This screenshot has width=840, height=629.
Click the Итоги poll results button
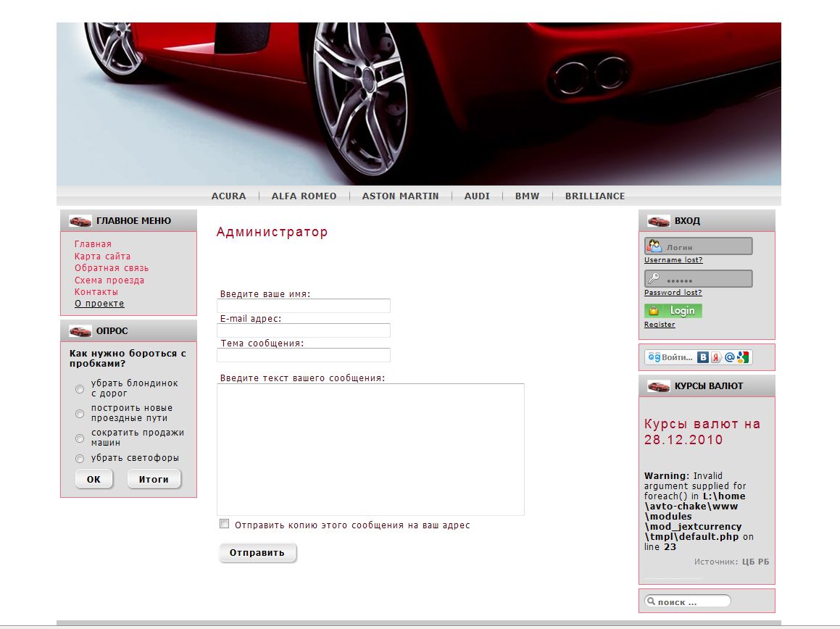[154, 479]
